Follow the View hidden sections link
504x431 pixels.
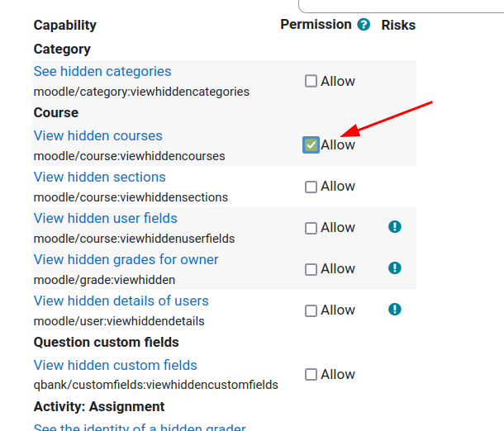[100, 177]
